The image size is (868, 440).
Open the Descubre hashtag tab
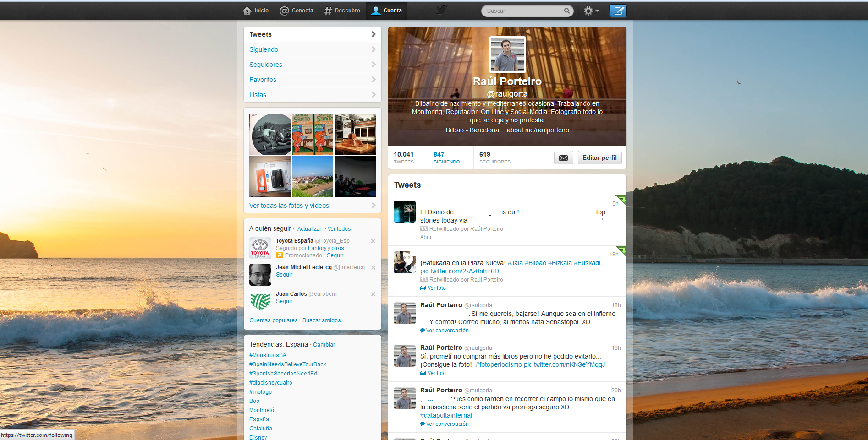click(x=342, y=11)
